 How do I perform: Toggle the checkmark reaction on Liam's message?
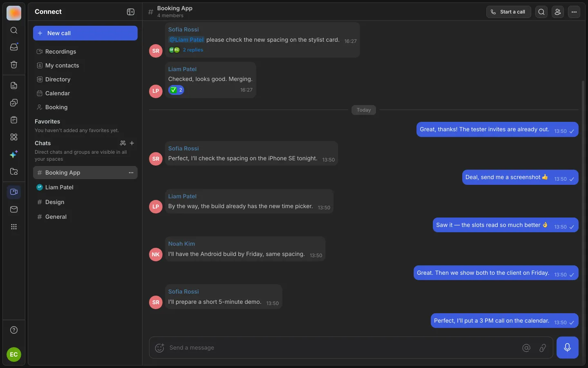tap(176, 90)
